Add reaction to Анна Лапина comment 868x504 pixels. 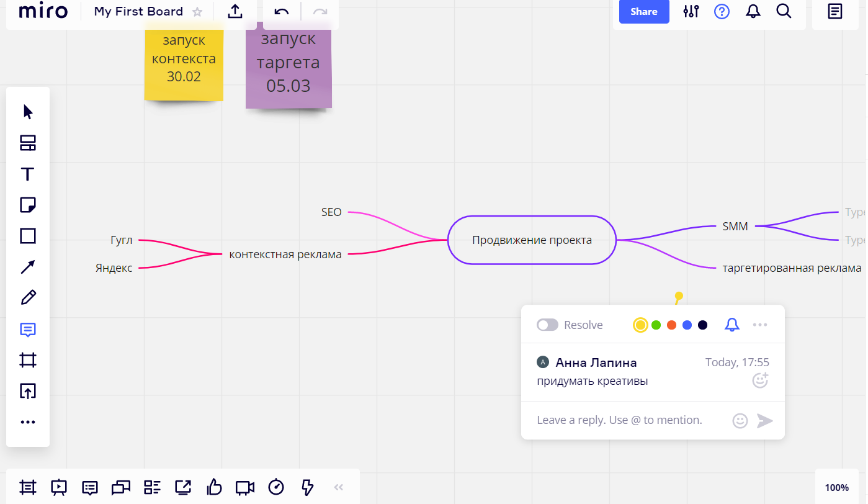(760, 380)
